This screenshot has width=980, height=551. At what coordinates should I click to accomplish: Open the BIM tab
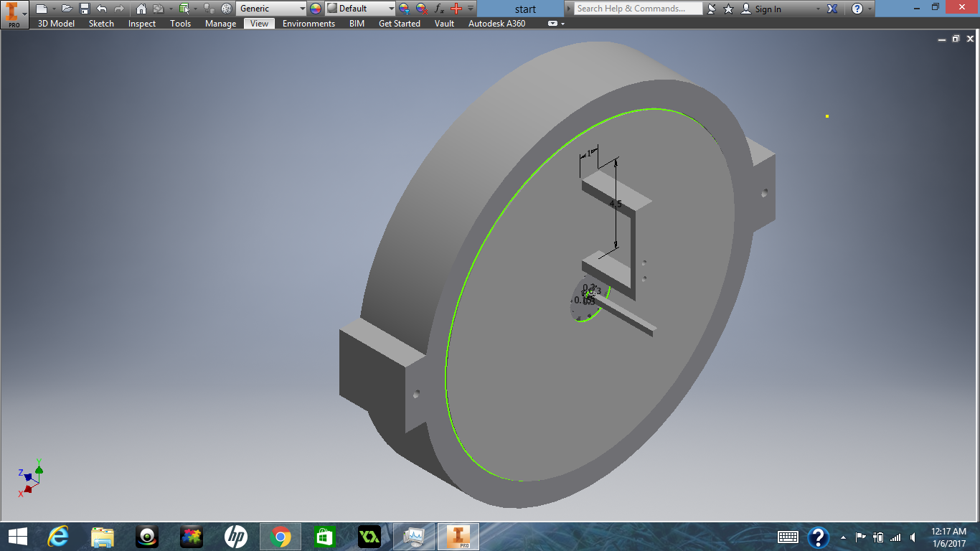click(x=357, y=24)
